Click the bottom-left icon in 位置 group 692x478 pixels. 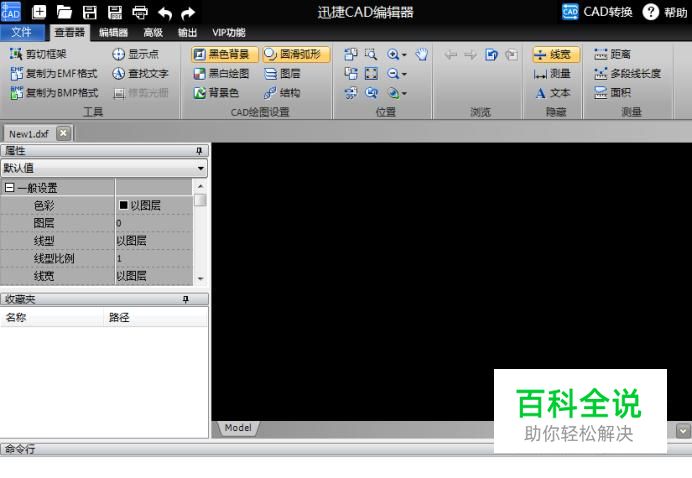[x=351, y=93]
